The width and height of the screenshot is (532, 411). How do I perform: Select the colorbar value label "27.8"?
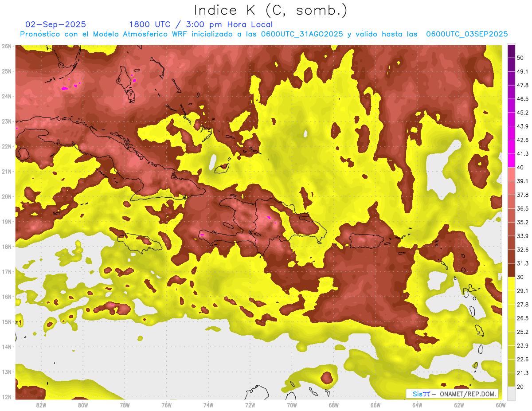coord(523,304)
